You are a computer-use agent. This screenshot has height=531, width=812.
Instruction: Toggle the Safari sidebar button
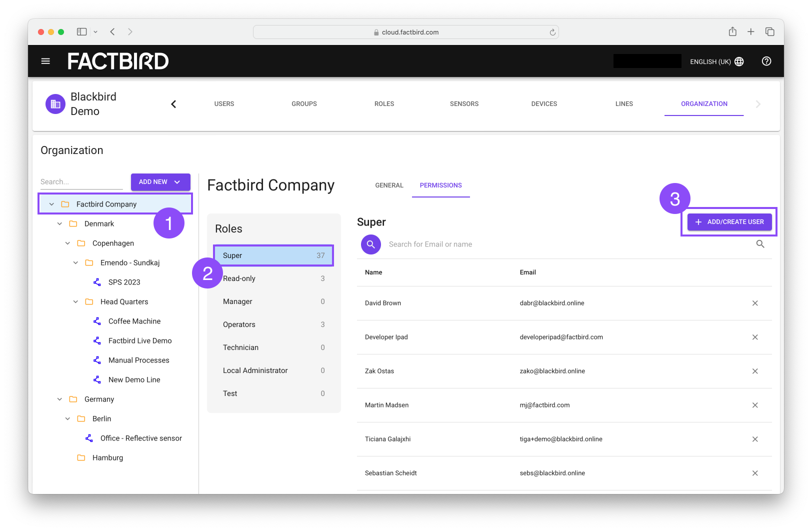coord(81,31)
